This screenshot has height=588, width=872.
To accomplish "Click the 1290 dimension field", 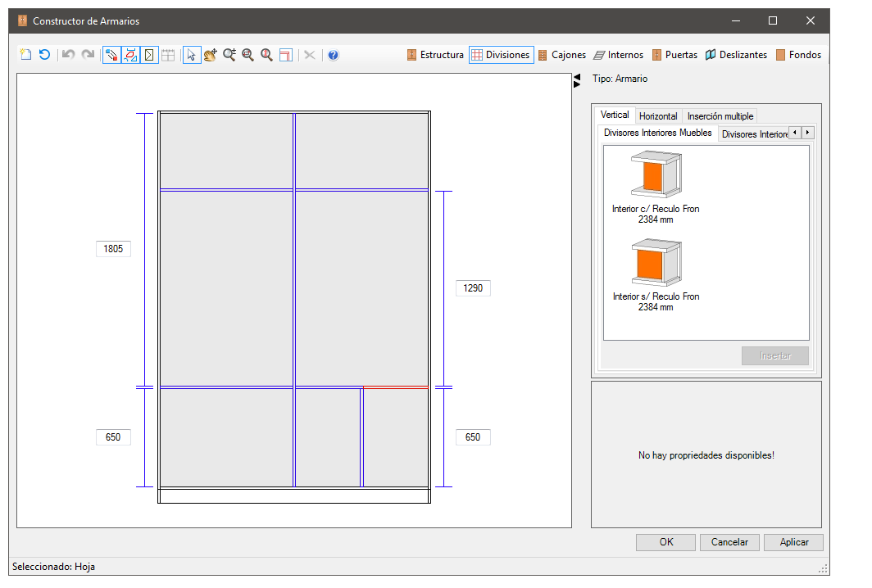I will coord(473,288).
